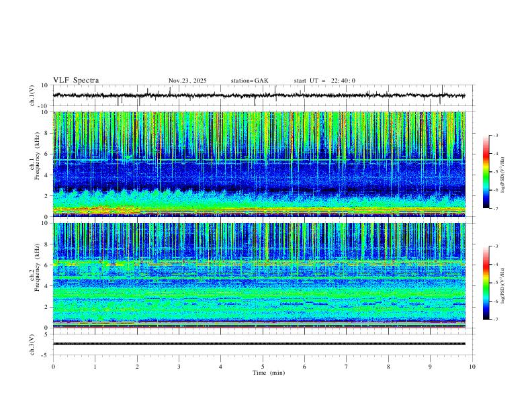This screenshot has height=411, width=532.
Task: Click the '-3' label on ch.1 color bar
Action: coord(496,136)
